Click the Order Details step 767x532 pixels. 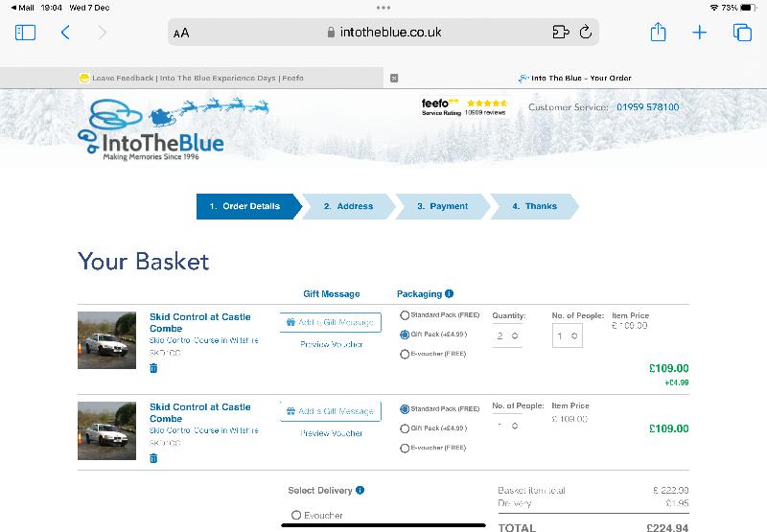point(249,206)
